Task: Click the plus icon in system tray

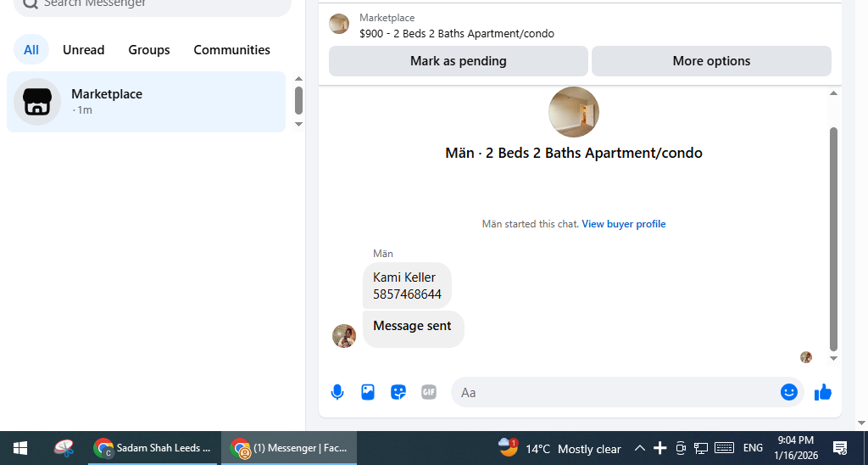Action: (x=659, y=448)
